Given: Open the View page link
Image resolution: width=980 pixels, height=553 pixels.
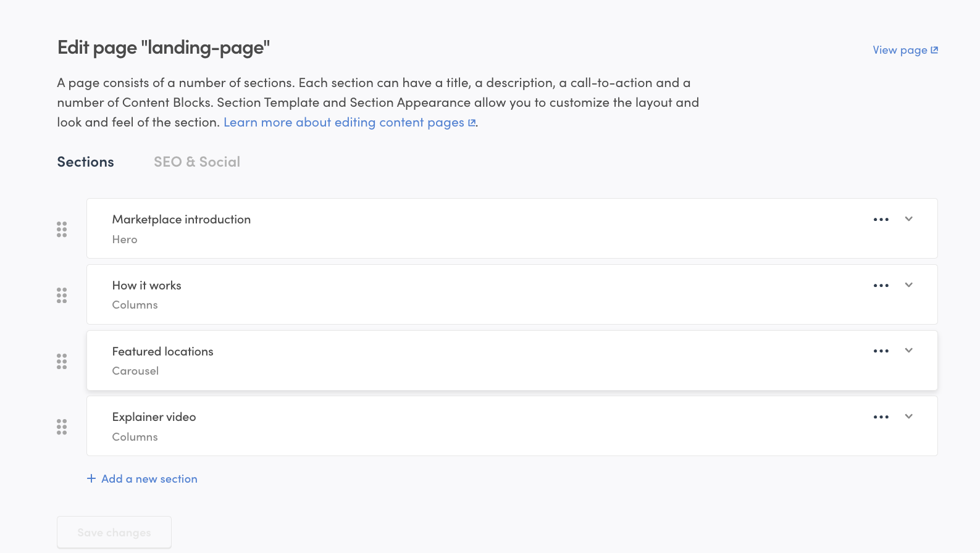Looking at the screenshot, I should 905,50.
